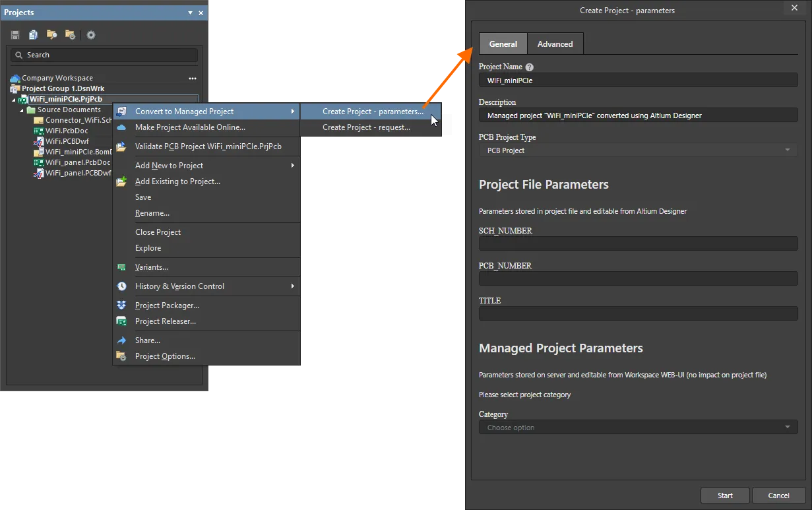Select Make Project Available Online
Viewport: 812px width, 510px height.
click(x=206, y=127)
